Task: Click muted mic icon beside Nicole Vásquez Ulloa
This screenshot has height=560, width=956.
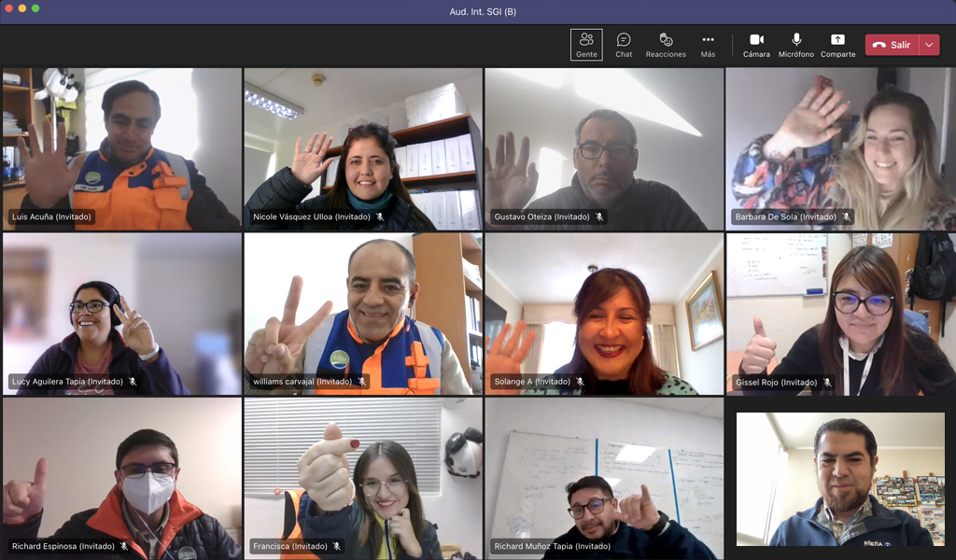Action: 379,217
